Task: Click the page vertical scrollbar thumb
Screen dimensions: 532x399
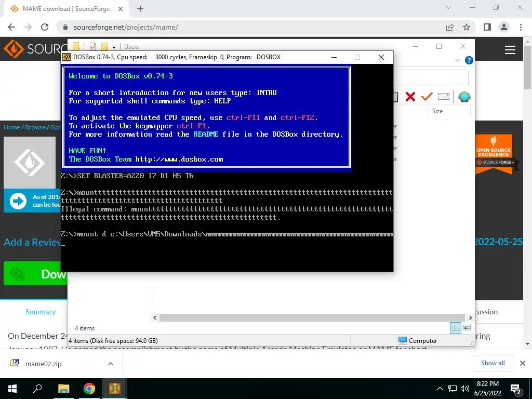Action: (528, 67)
